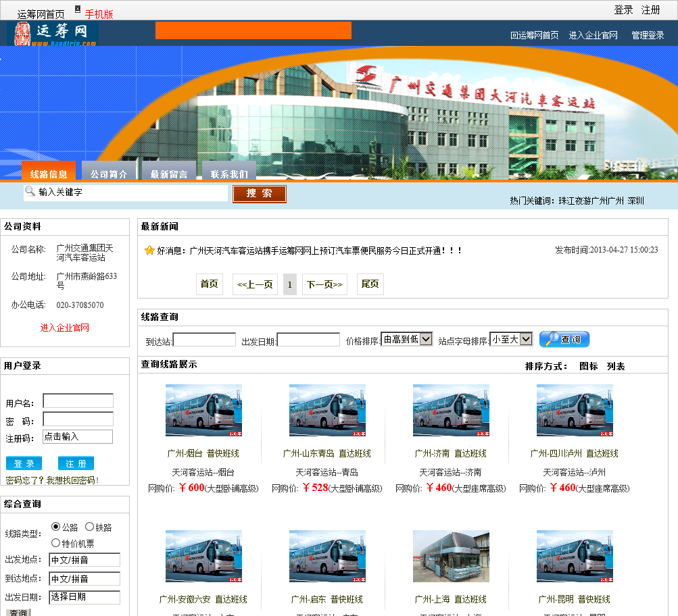
Task: Select the 特价机票 radio option
Action: [55, 542]
